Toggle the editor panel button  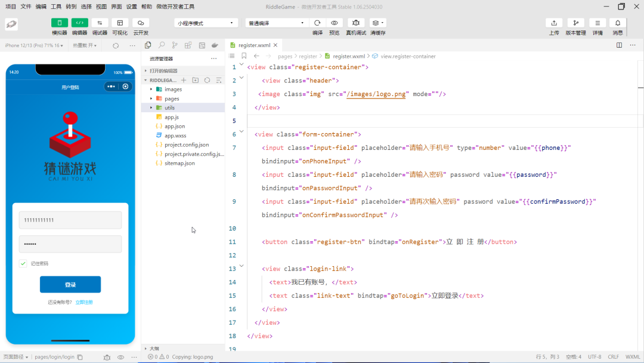pos(80,23)
